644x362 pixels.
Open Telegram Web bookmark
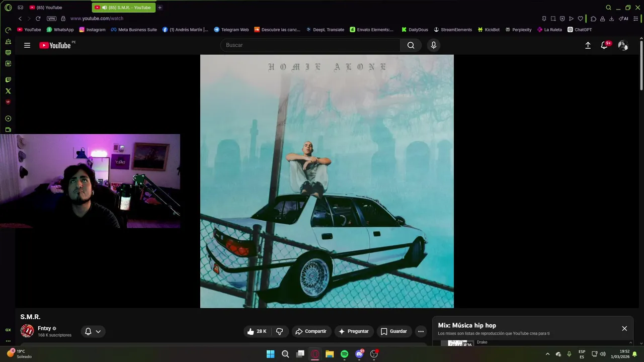pos(231,30)
